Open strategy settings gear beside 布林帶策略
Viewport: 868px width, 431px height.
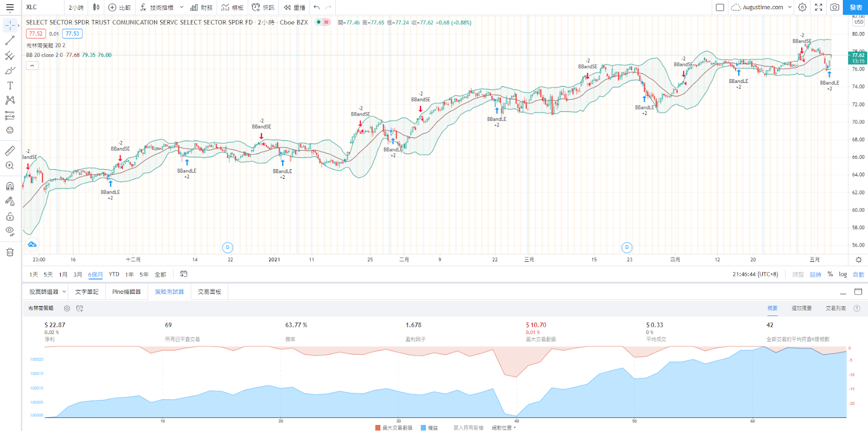[x=67, y=308]
